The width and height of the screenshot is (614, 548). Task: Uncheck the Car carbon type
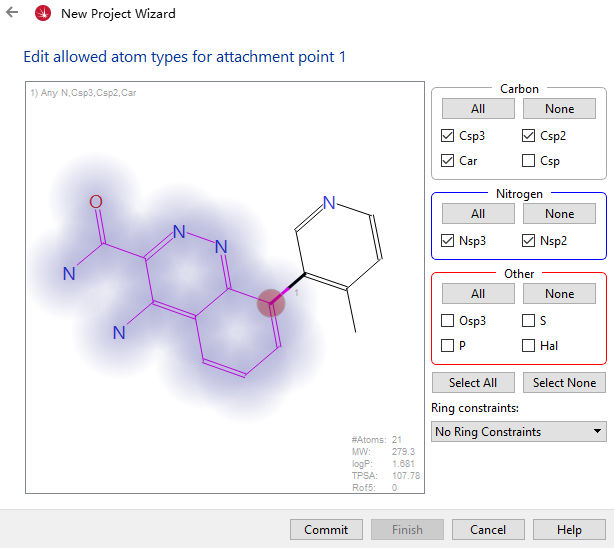(447, 161)
